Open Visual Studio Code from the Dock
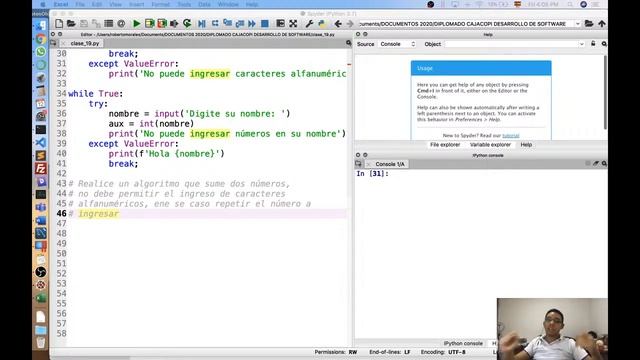 pyautogui.click(x=40, y=142)
